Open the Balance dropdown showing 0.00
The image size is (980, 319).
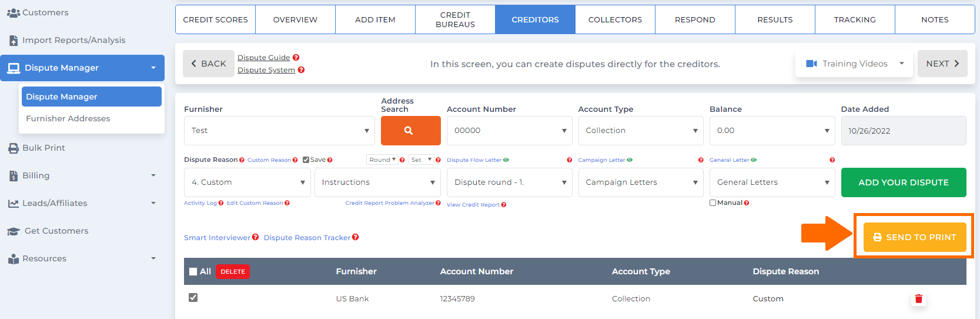point(772,131)
